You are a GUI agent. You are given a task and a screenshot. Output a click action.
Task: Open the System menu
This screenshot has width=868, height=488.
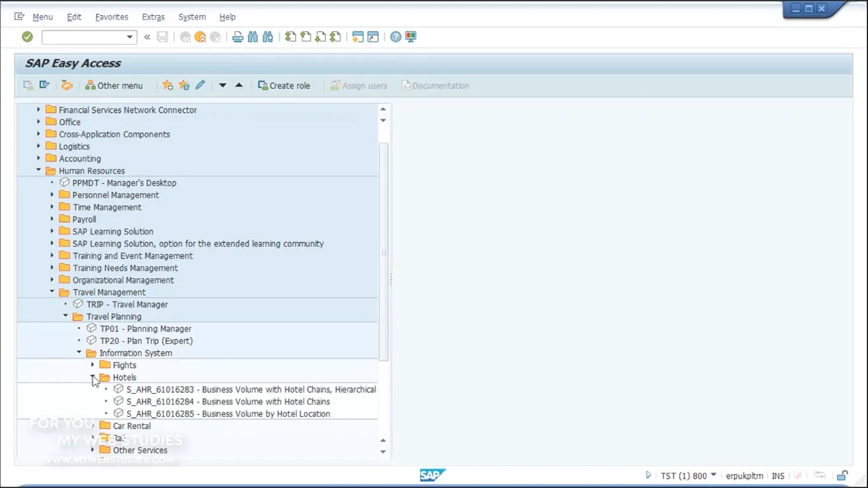tap(192, 17)
